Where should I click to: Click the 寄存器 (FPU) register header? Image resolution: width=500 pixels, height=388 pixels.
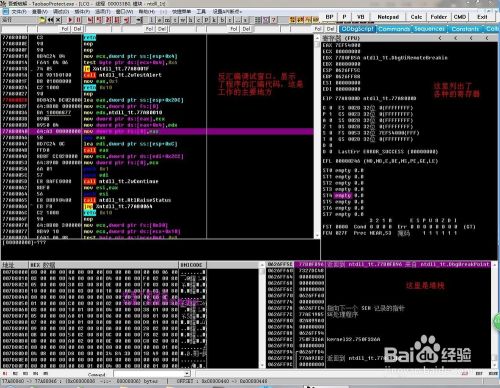click(341, 38)
